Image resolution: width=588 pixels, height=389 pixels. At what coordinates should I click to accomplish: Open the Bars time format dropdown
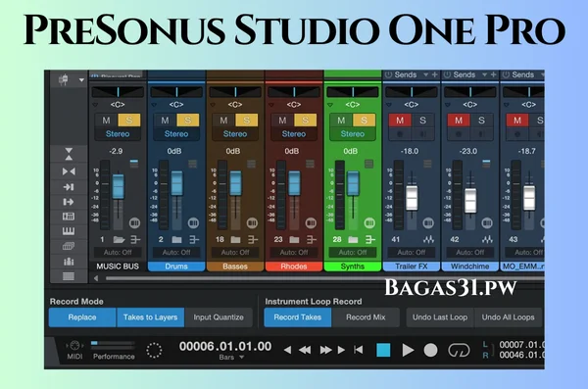(x=241, y=357)
